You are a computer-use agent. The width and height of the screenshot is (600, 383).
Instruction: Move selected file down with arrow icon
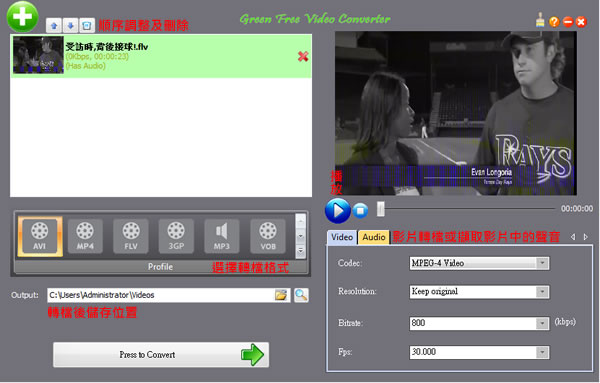(x=70, y=26)
